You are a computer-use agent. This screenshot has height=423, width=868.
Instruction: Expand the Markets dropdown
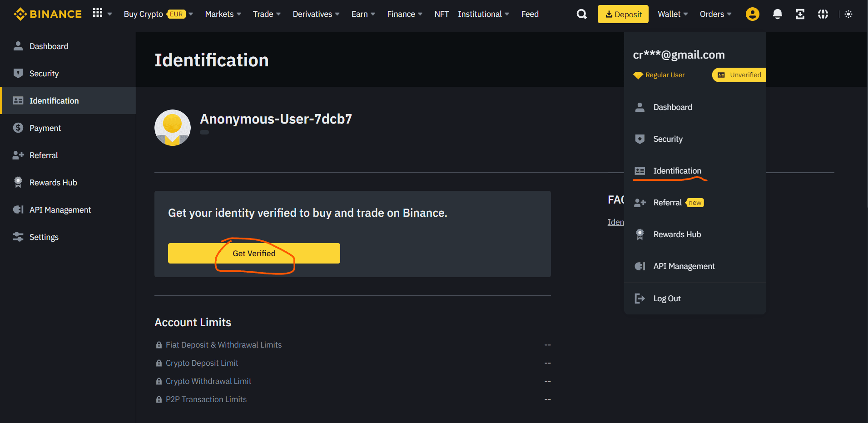tap(223, 14)
